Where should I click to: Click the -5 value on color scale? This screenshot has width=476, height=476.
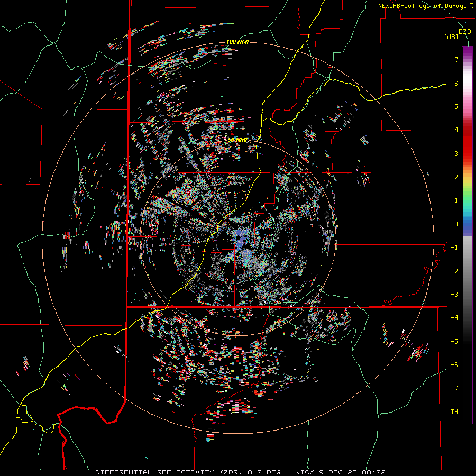[454, 342]
